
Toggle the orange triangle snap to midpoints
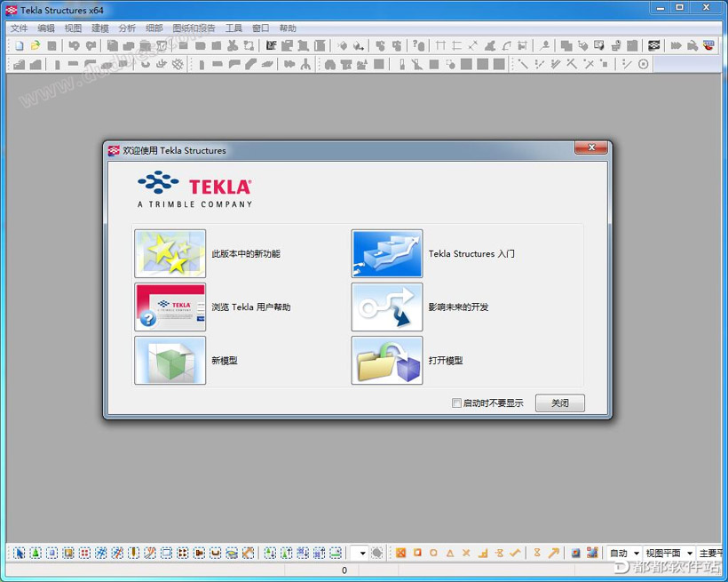click(x=450, y=553)
